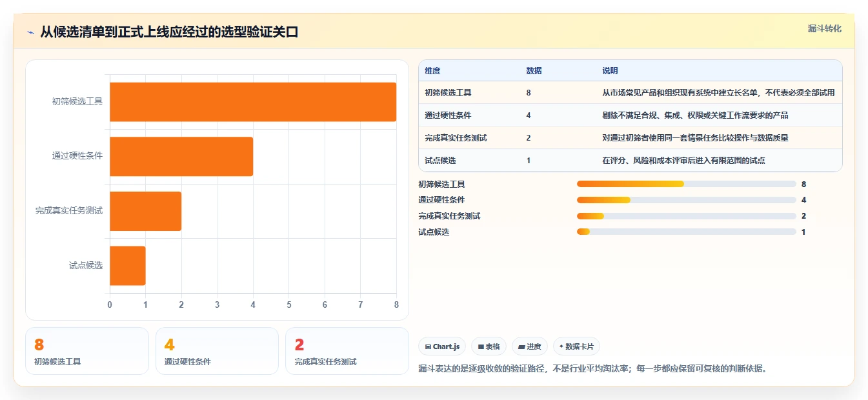The height and width of the screenshot is (400, 868).
Task: Click the 通过硬性条件 progress bar
Action: coord(687,200)
